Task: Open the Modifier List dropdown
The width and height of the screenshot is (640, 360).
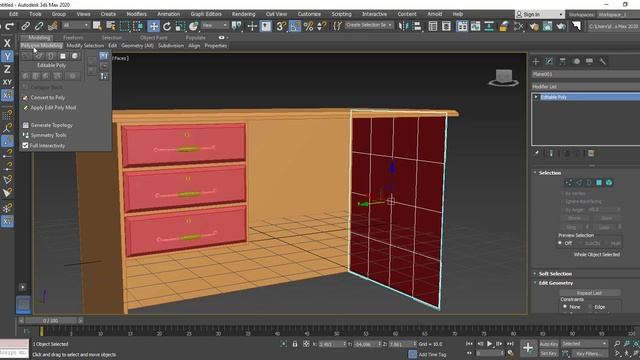Action: 586,87
